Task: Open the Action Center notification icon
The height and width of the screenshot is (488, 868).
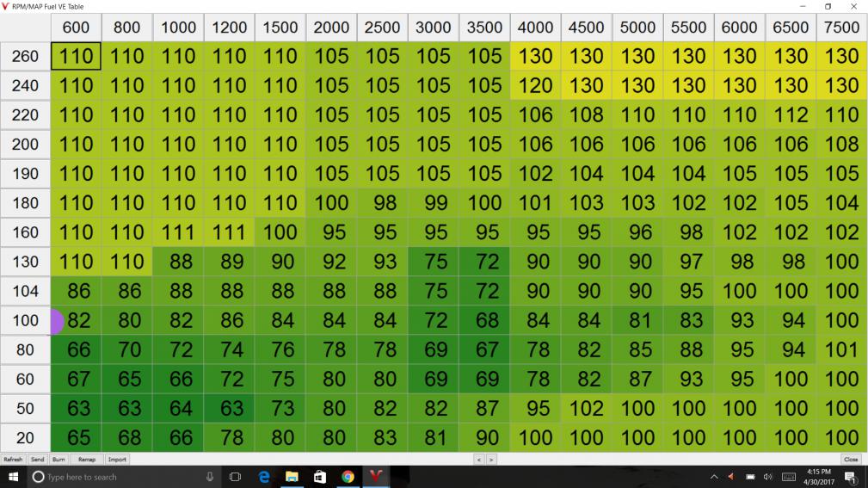Action: [852, 476]
